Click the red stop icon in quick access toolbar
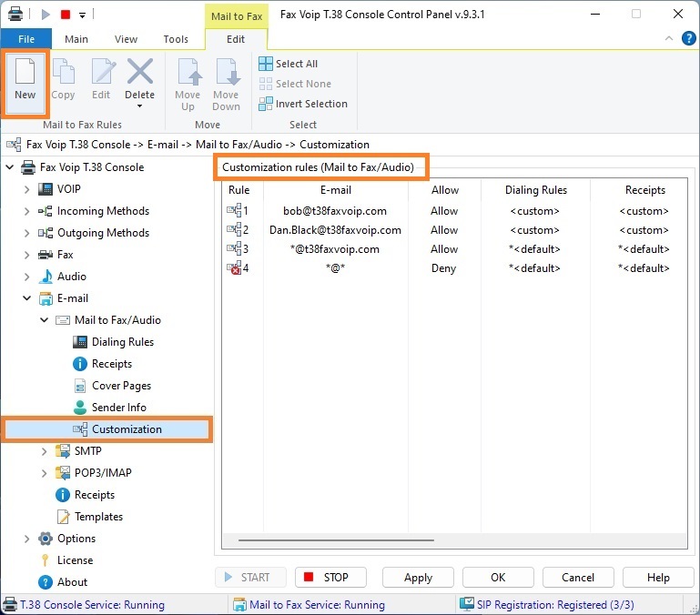 tap(66, 15)
